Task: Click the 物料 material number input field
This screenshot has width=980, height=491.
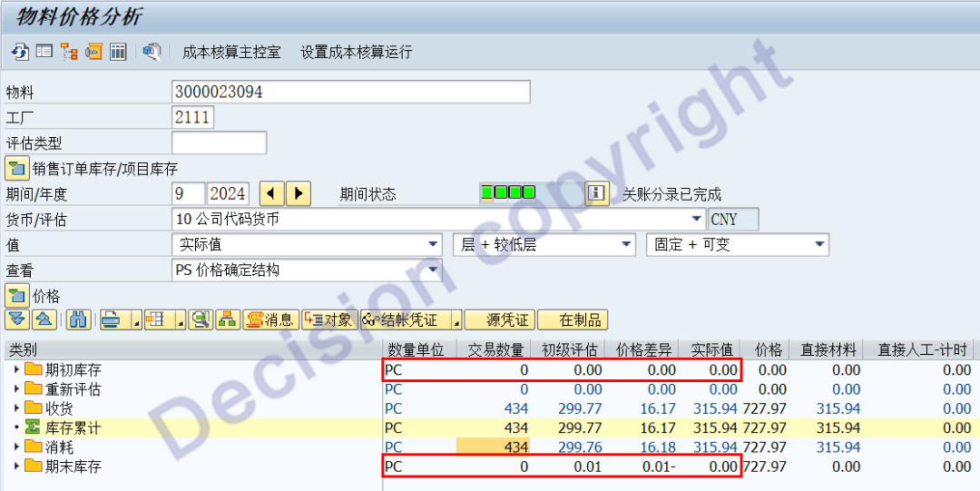Action: (x=350, y=92)
